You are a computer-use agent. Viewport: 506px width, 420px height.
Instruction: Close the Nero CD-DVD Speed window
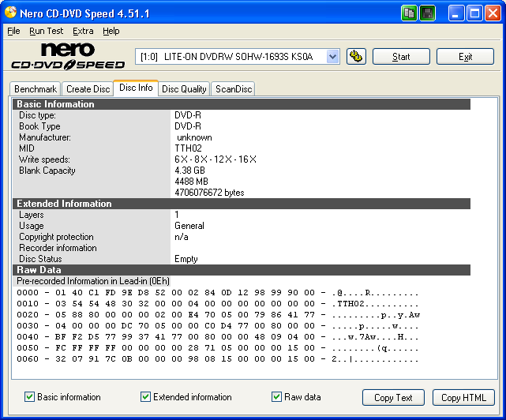pyautogui.click(x=493, y=13)
